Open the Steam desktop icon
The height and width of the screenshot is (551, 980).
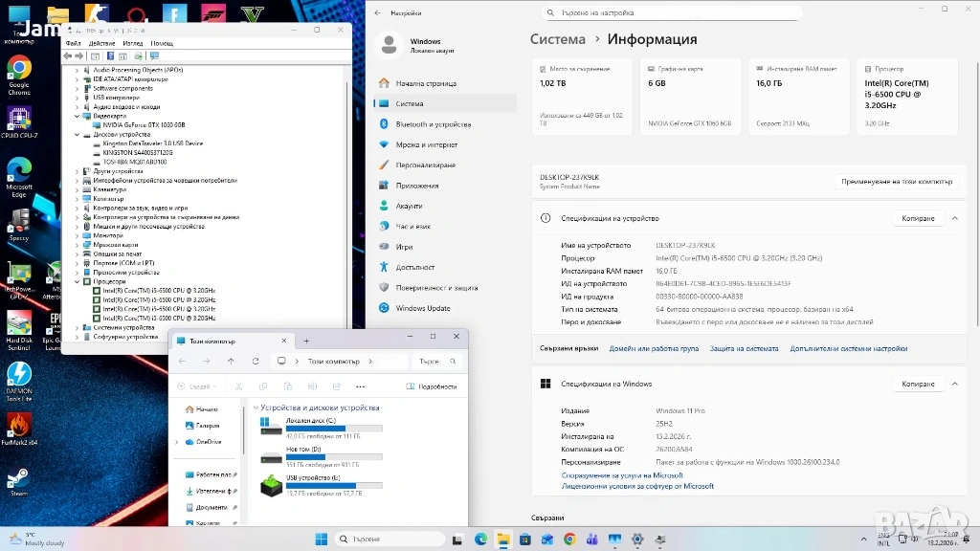point(19,480)
